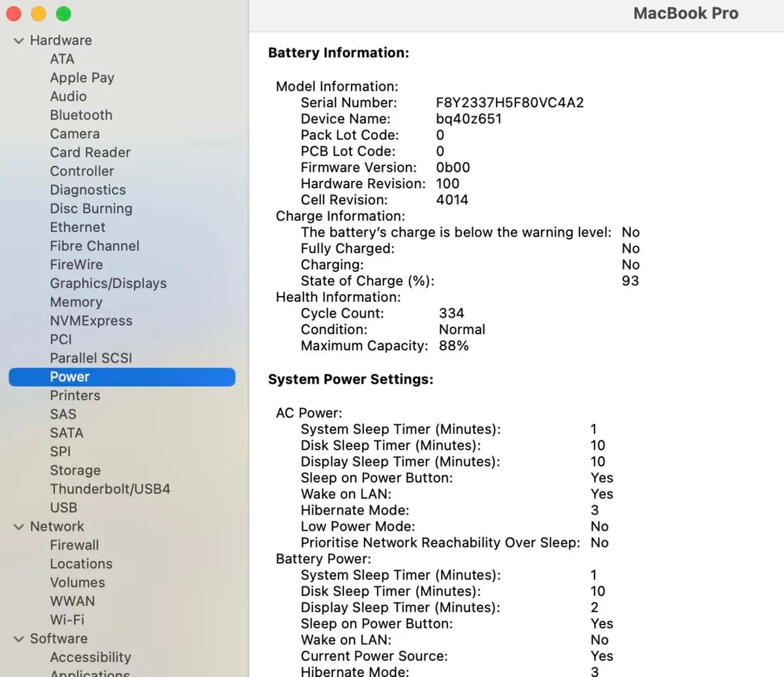The width and height of the screenshot is (784, 677).
Task: Click Prioritise Network Reachability Over Sleep label
Action: 440,543
